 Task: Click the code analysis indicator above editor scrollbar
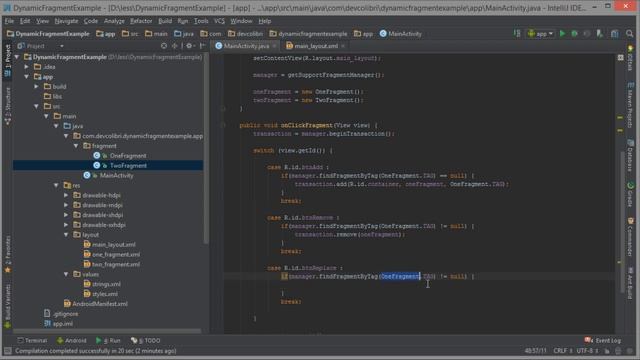click(620, 58)
